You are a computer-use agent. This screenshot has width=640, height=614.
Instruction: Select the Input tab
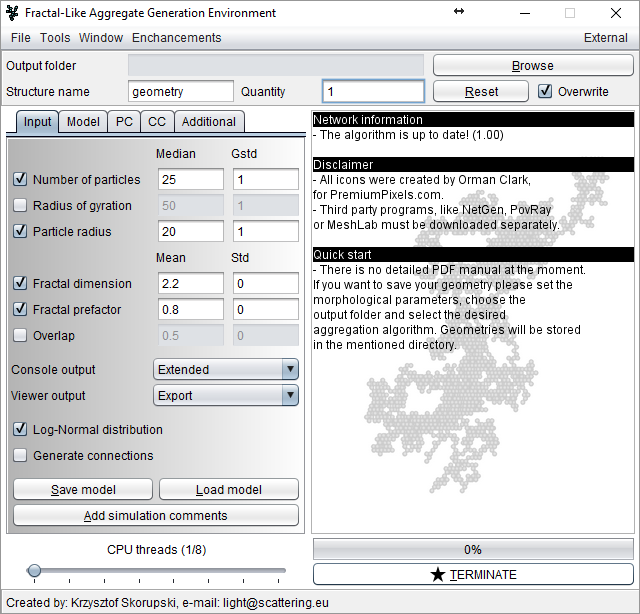[37, 122]
